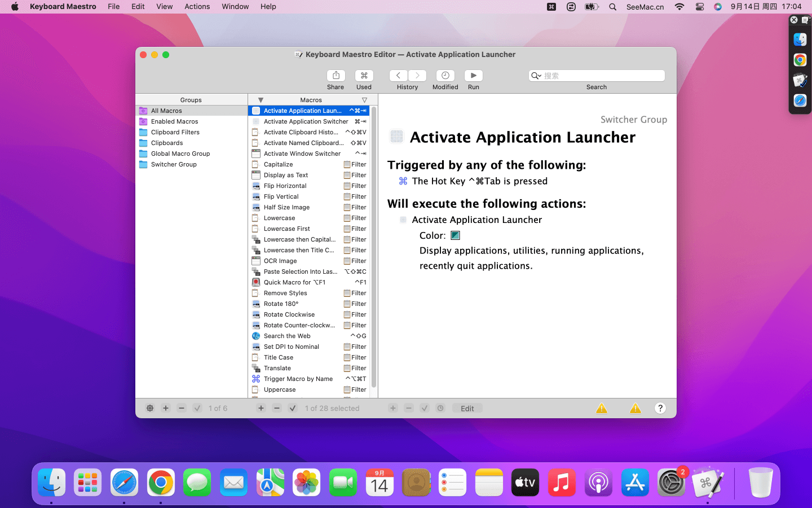Select Clipboard Filters group
This screenshot has width=812, height=508.
(x=192, y=132)
